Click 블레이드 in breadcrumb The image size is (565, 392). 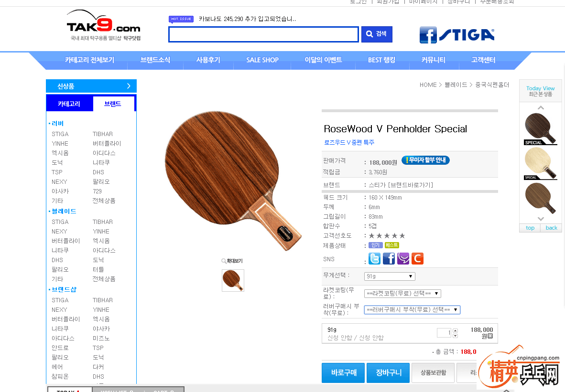(456, 85)
